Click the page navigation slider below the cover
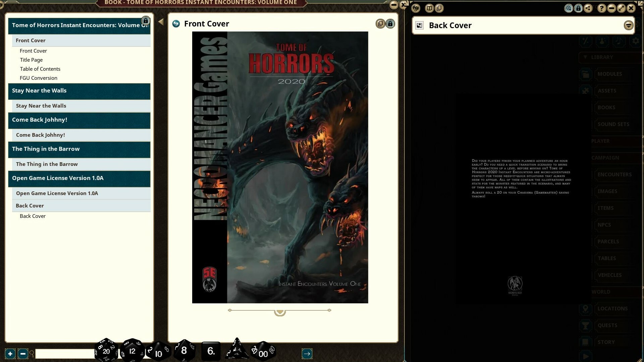This screenshot has width=644, height=362. [x=279, y=312]
